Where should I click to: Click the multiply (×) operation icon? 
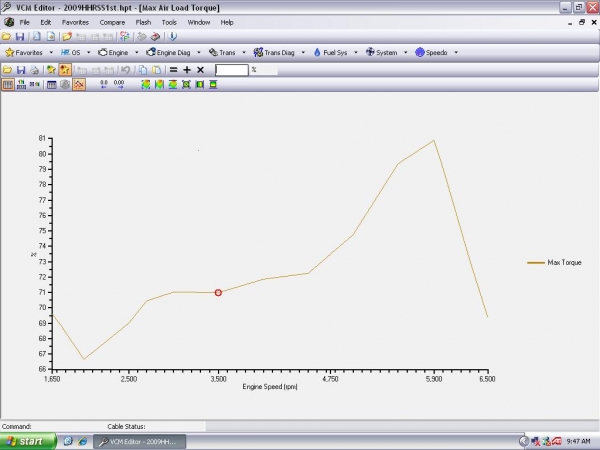[x=200, y=70]
